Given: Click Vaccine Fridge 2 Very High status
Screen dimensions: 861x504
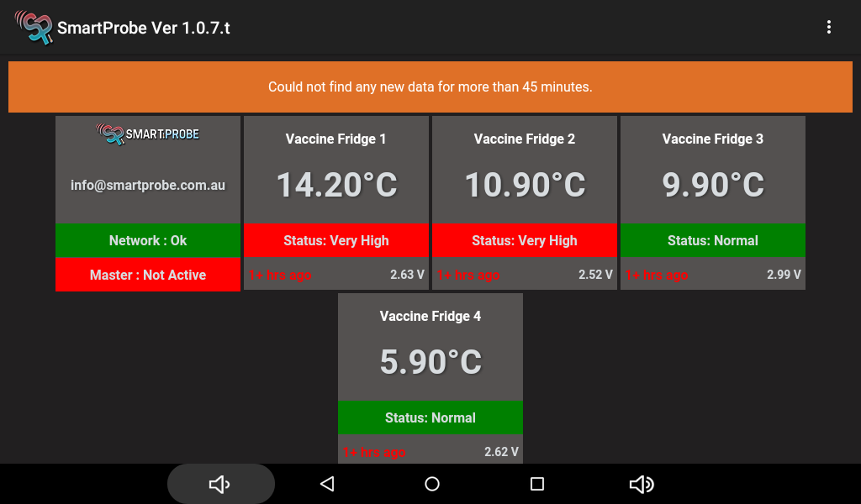Looking at the screenshot, I should (525, 240).
